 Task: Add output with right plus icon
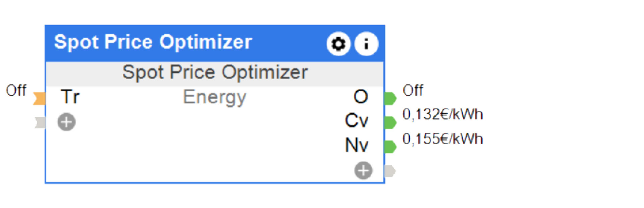[x=363, y=171]
